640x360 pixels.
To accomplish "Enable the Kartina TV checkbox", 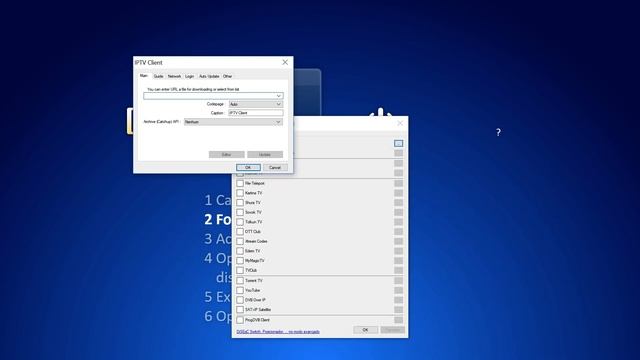I will pyautogui.click(x=240, y=193).
